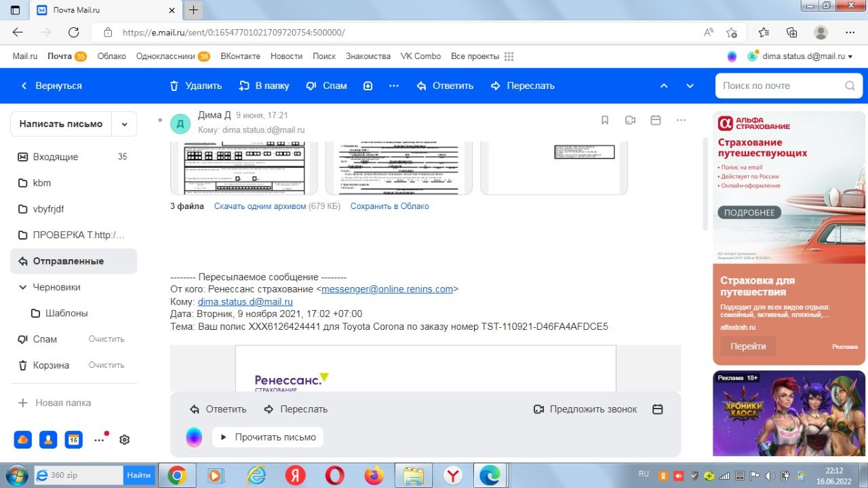
Task: Move the letter with В папку
Action: (264, 86)
